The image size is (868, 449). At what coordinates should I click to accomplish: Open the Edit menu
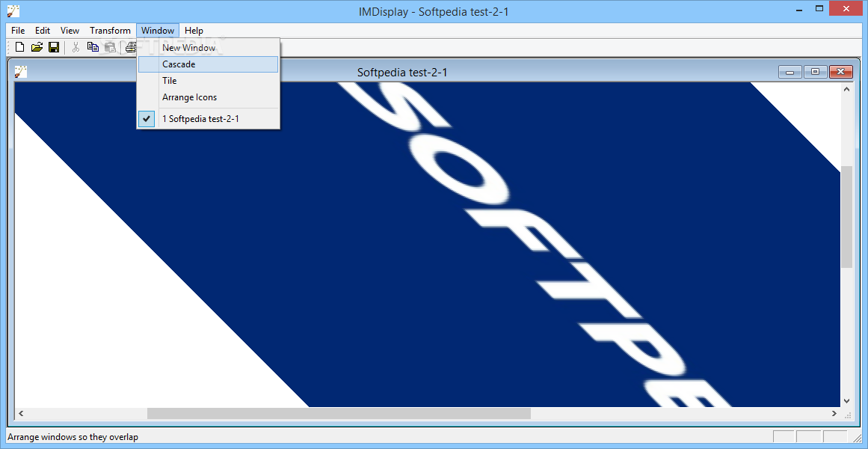43,31
